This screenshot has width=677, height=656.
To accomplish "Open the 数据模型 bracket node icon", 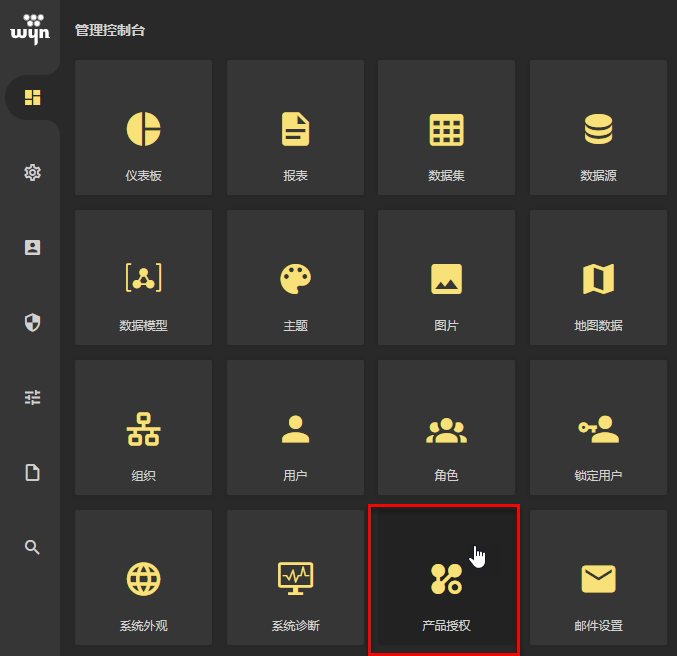I will [x=143, y=278].
